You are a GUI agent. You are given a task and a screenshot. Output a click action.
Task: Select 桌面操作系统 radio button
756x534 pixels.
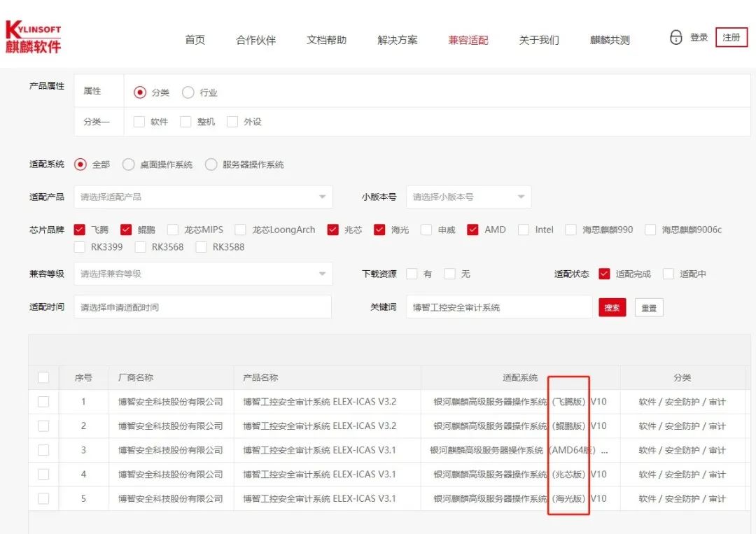(128, 165)
